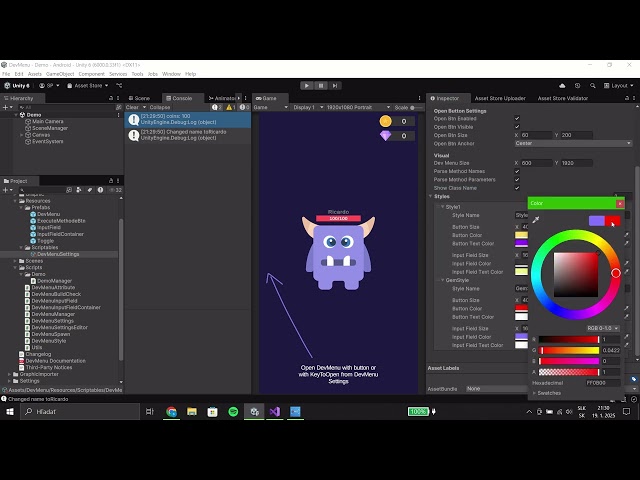Image resolution: width=640 pixels, height=480 pixels.
Task: Expand the Canvas object in Hierarchy
Action: [x=22, y=135]
